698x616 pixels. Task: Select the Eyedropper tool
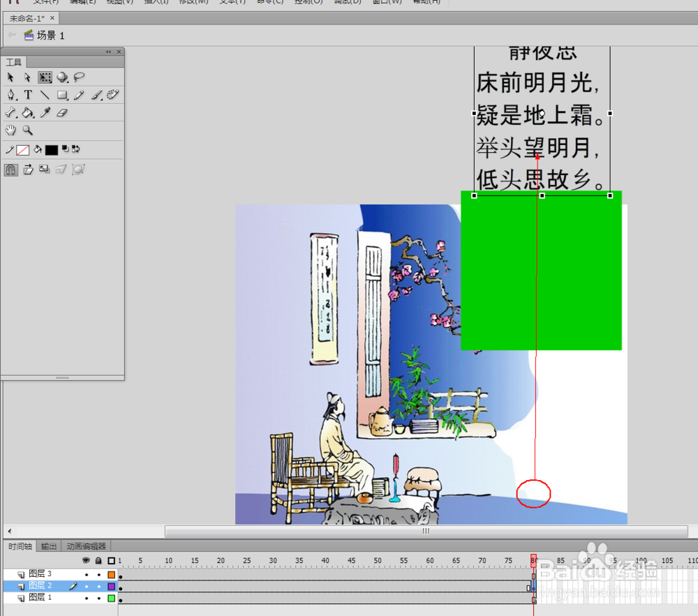(45, 112)
